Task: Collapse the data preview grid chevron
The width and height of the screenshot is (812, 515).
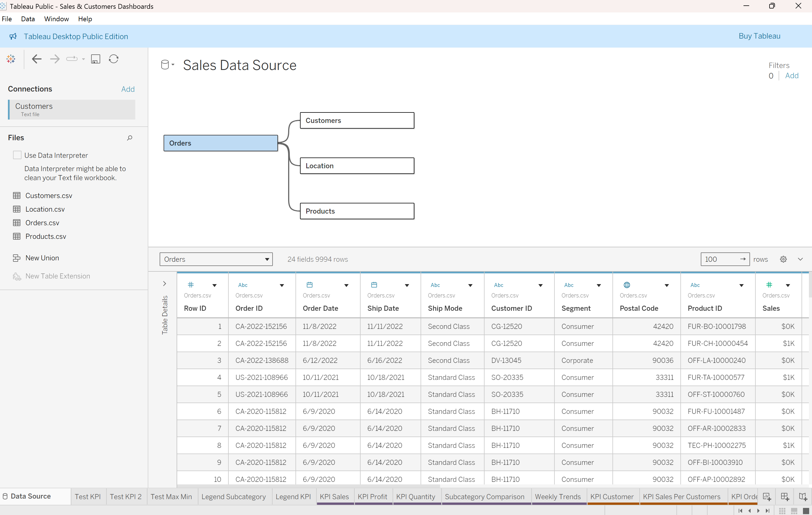Action: (800, 259)
